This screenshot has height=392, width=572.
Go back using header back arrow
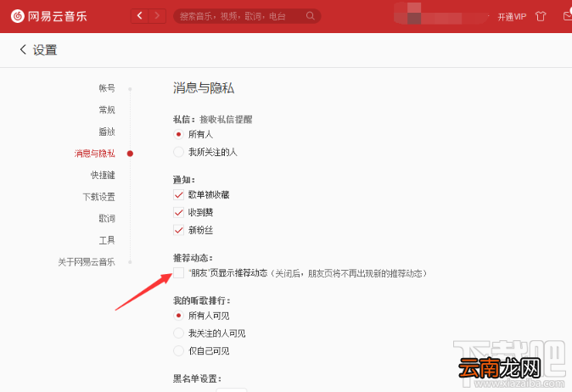140,15
